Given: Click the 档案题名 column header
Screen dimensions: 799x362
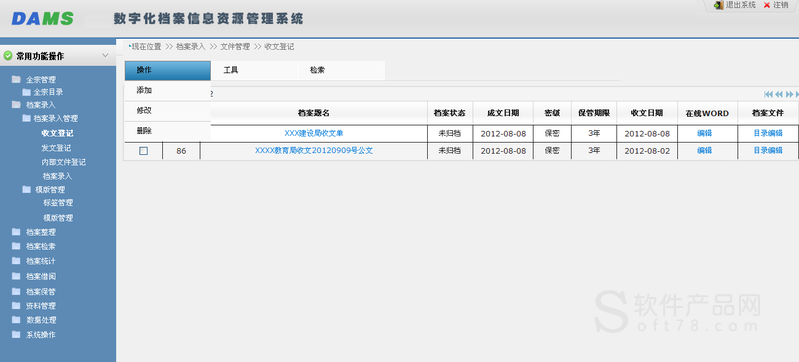Looking at the screenshot, I should click(314, 113).
